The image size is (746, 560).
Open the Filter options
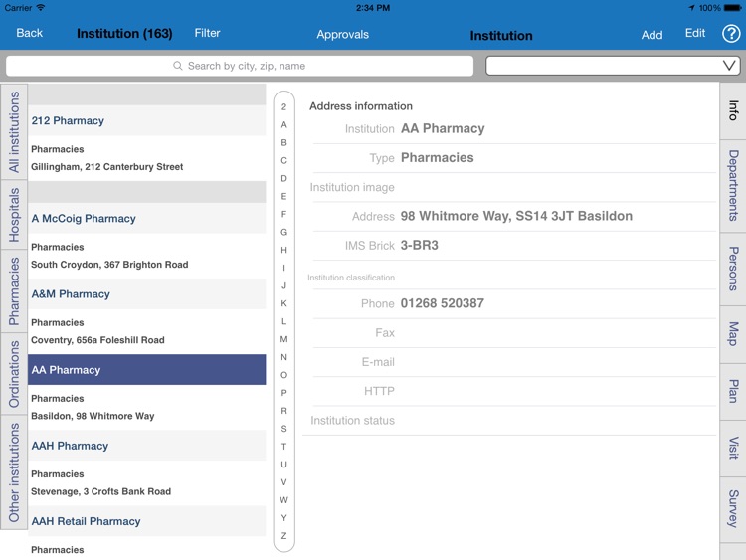[207, 33]
